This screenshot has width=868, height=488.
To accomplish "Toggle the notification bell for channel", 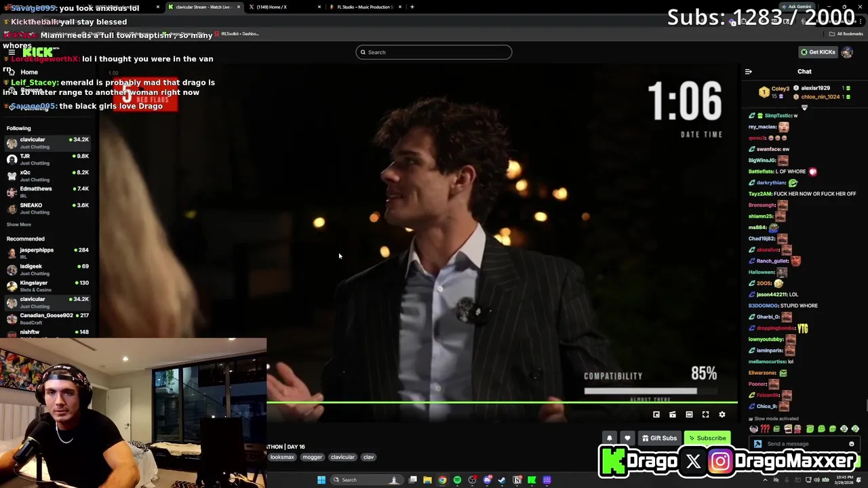I will click(x=610, y=438).
